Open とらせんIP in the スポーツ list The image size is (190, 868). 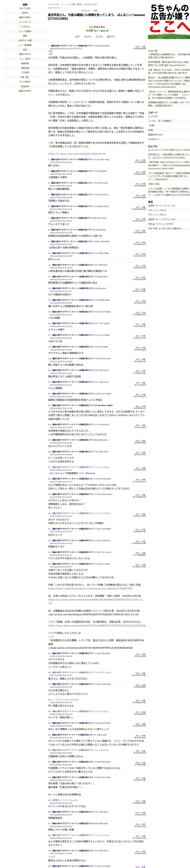click(153, 116)
